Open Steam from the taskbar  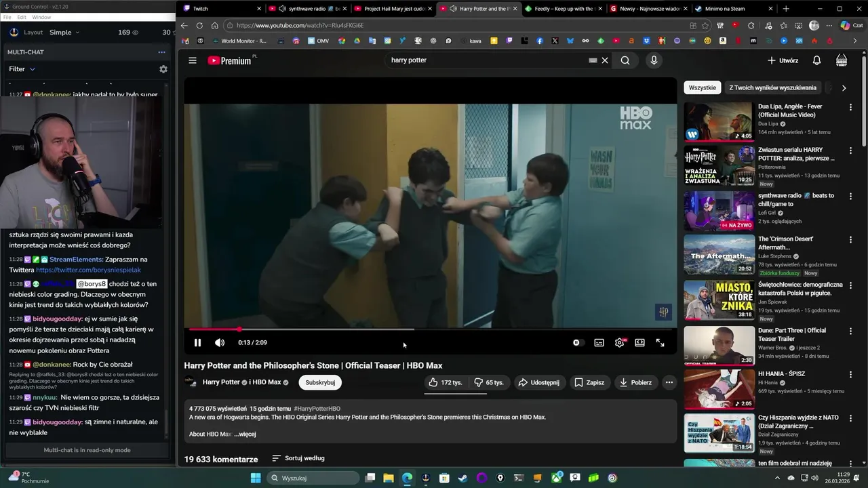[462, 478]
